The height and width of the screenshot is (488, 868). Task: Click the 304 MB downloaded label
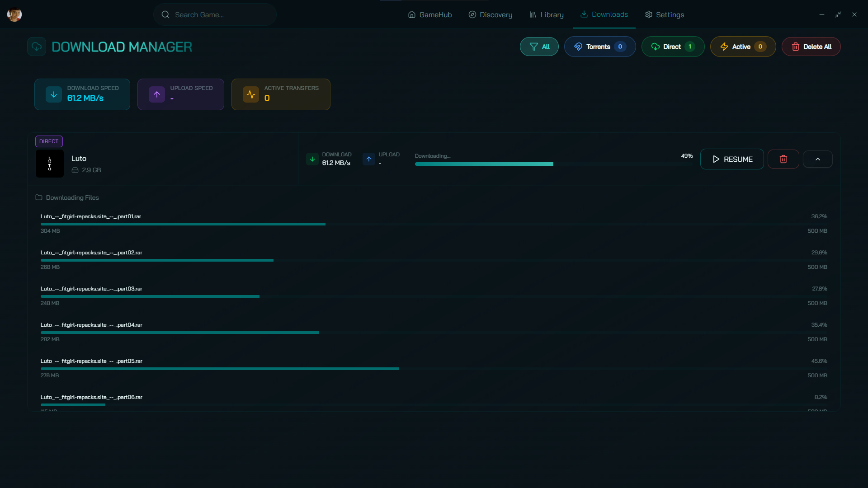coord(50,231)
